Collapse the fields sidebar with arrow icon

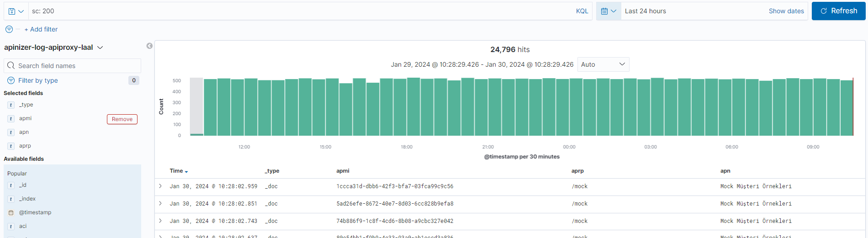(x=149, y=46)
